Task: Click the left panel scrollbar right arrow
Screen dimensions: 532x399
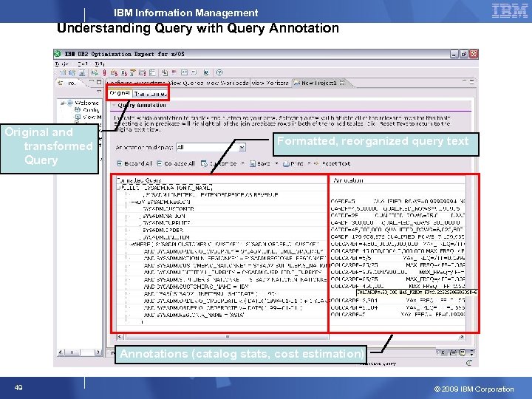Action: tap(98, 352)
